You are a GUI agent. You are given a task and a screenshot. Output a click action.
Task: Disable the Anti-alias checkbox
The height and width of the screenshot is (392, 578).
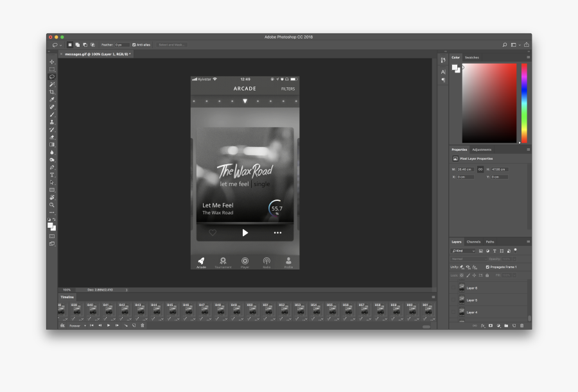click(134, 45)
